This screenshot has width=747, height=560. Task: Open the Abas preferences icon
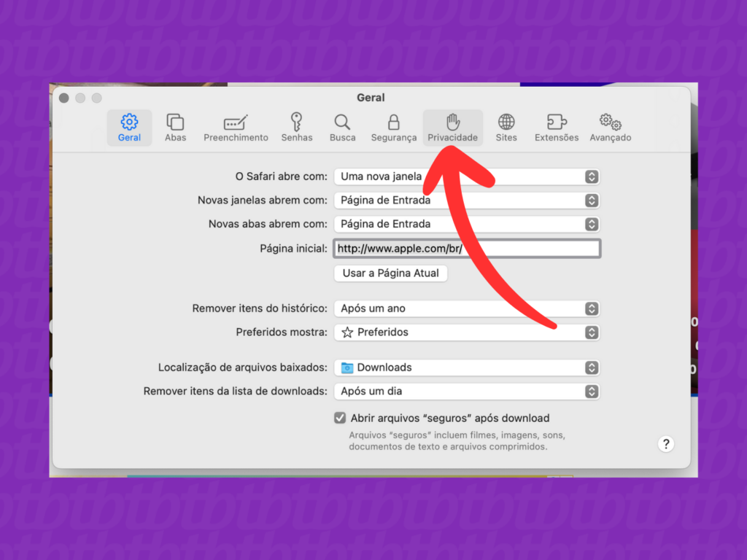(175, 128)
